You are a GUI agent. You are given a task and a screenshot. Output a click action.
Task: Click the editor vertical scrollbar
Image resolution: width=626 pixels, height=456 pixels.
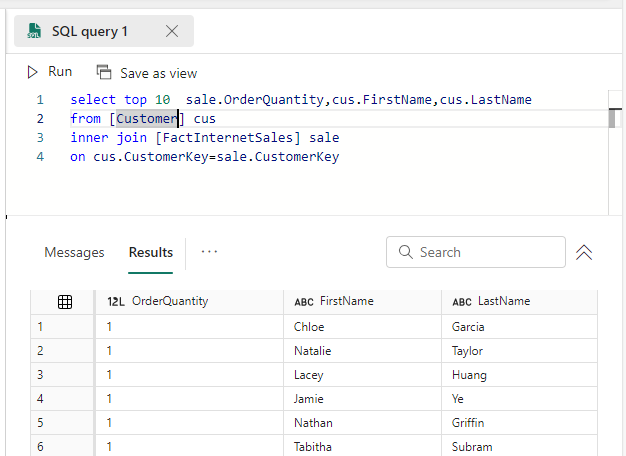611,119
